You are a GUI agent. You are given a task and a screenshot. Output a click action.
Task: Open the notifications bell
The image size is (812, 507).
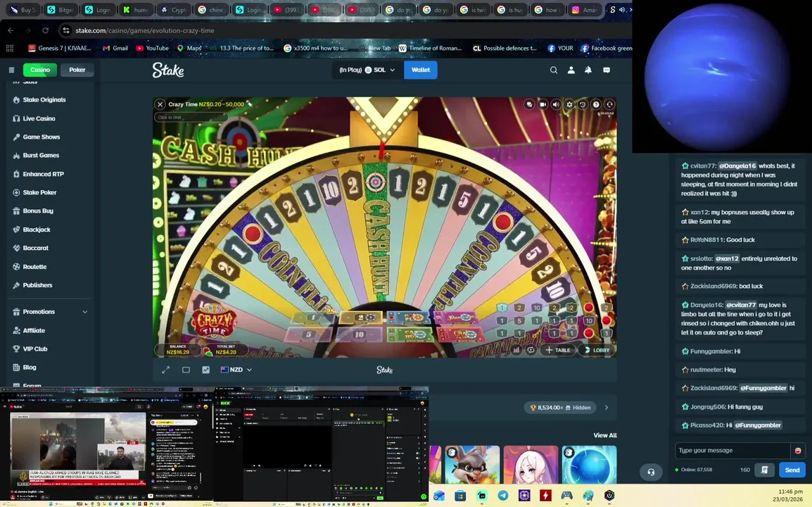point(588,70)
